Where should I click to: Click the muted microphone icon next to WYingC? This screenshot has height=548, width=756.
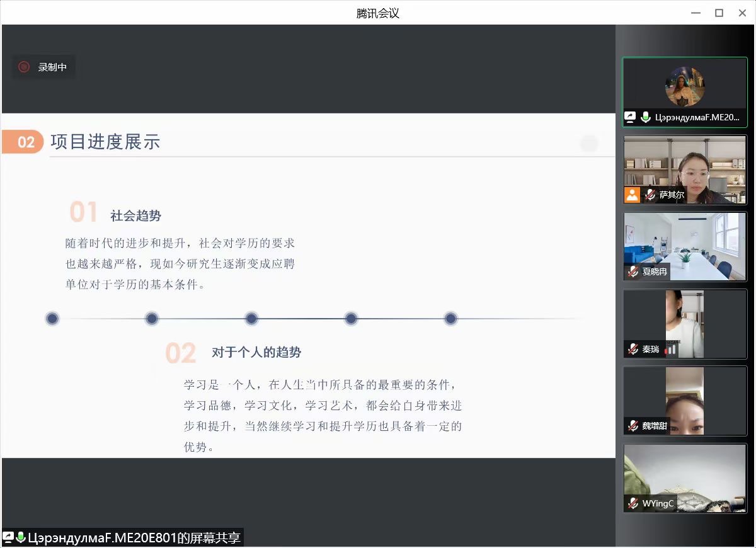pos(633,503)
